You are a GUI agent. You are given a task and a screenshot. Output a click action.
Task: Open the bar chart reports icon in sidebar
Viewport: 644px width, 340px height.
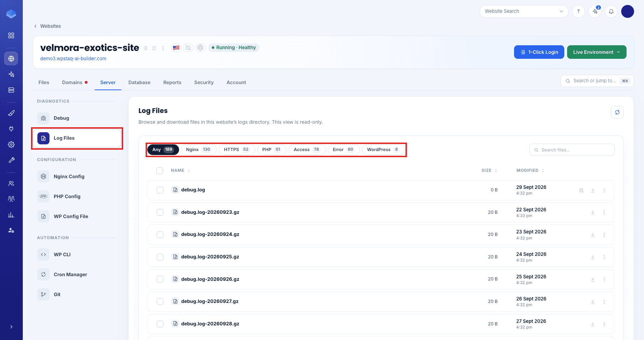pos(11,215)
